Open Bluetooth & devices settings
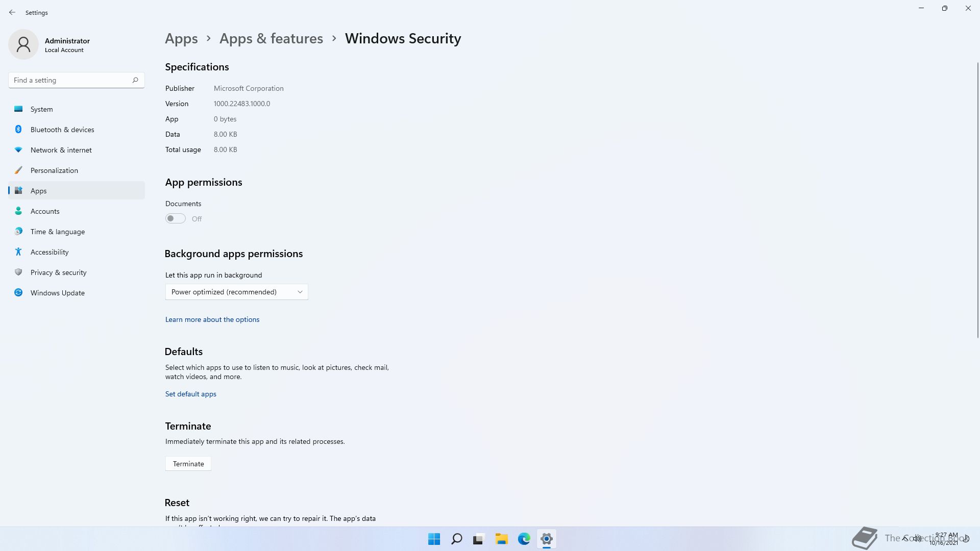Image resolution: width=980 pixels, height=551 pixels. tap(77, 129)
